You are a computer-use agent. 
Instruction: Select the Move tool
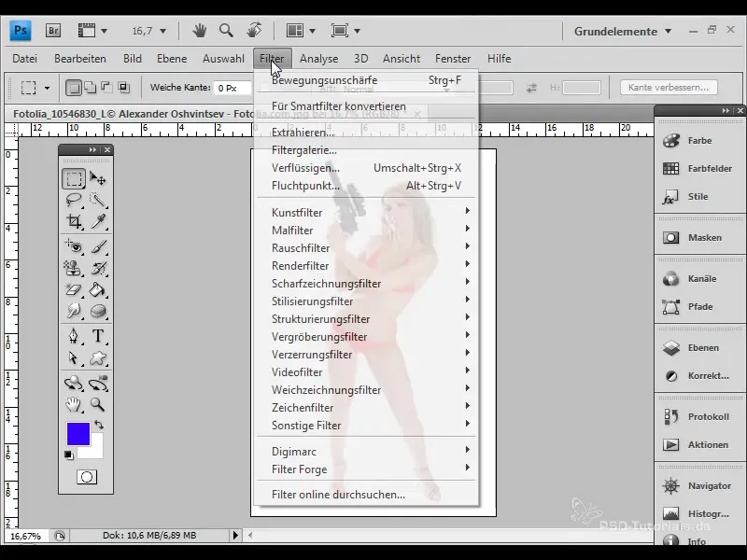[98, 178]
